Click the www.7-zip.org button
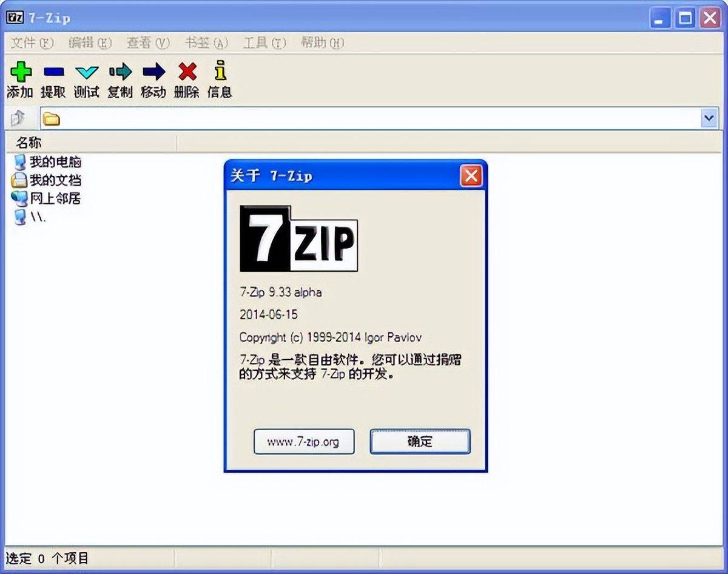Screen dimensions: 728x574 click(303, 442)
